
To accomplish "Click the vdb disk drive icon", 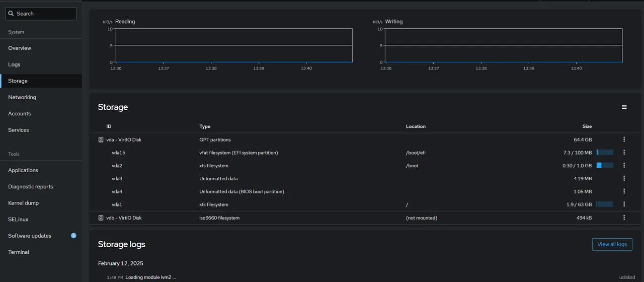I will point(101,218).
